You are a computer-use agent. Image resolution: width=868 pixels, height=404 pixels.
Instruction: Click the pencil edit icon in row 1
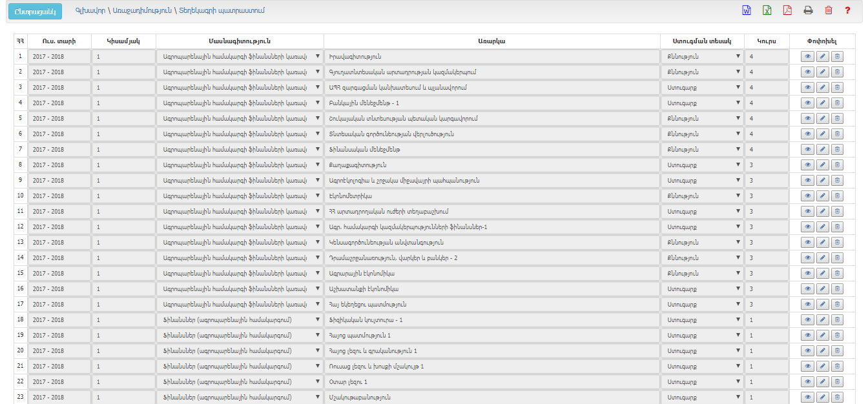(x=822, y=56)
